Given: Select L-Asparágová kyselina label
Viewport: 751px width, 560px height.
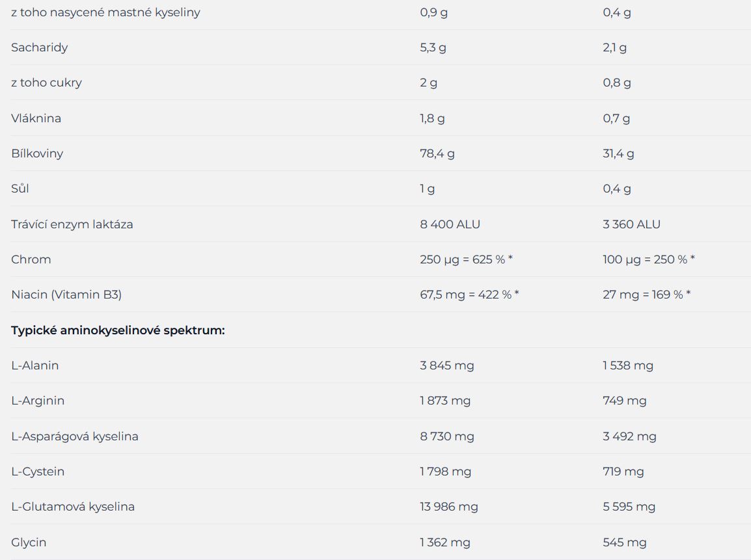Looking at the screenshot, I should 74,436.
